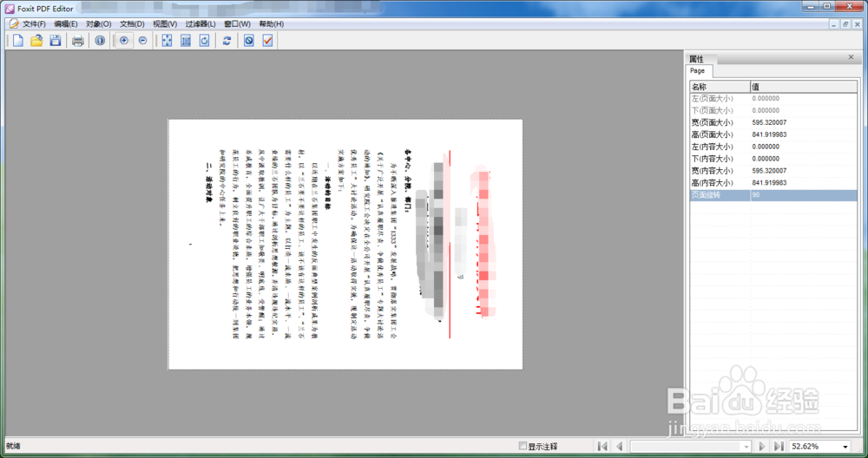This screenshot has height=458, width=868.
Task: Open the 对象(O) menu
Action: [x=99, y=23]
